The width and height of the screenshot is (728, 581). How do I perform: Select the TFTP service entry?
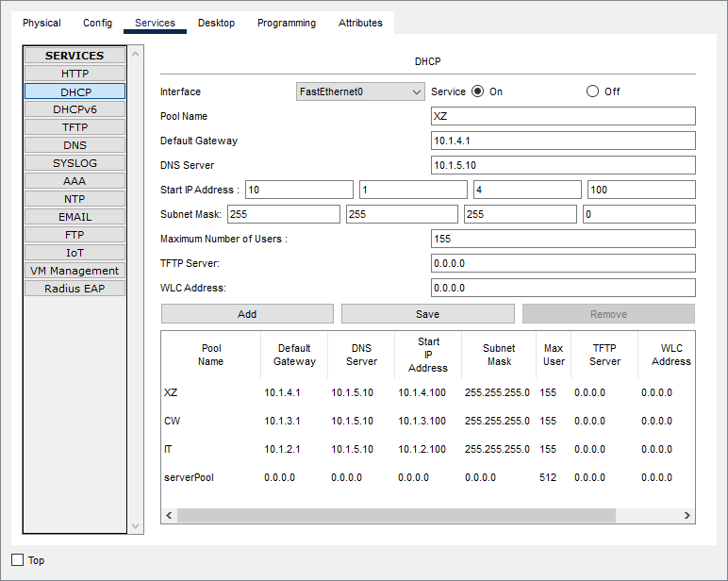click(74, 127)
